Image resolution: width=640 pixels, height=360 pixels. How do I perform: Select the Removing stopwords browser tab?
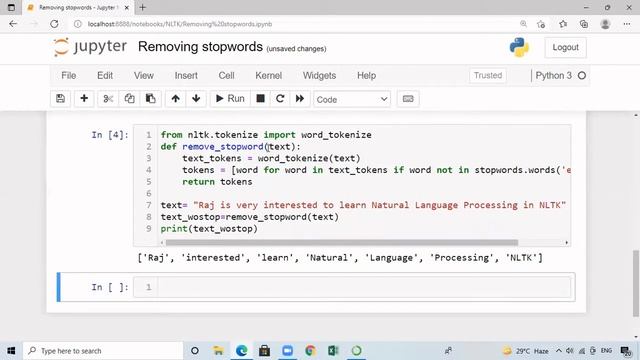pyautogui.click(x=78, y=7)
